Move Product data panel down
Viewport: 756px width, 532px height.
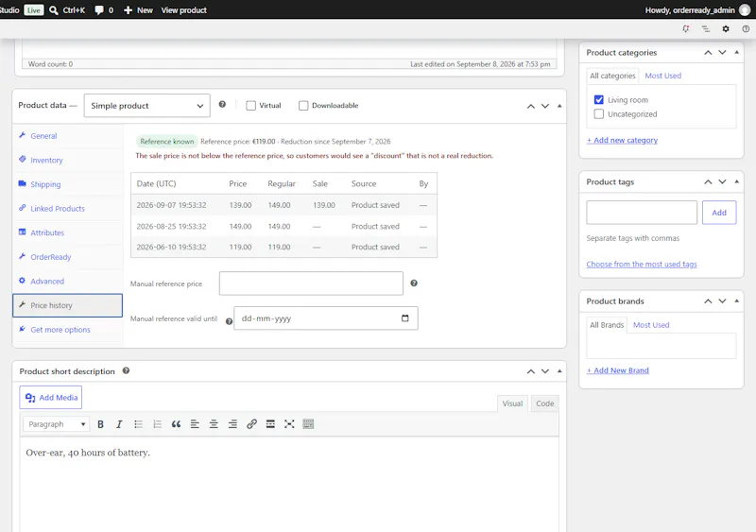click(545, 106)
